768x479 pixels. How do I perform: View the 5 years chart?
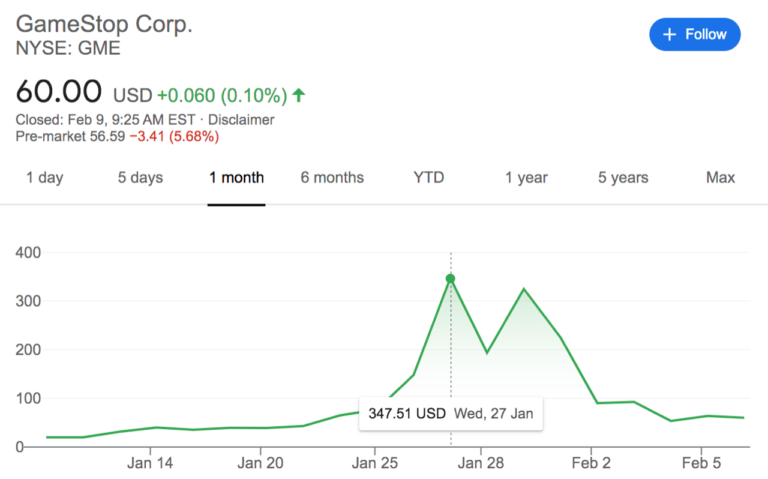pyautogui.click(x=623, y=178)
